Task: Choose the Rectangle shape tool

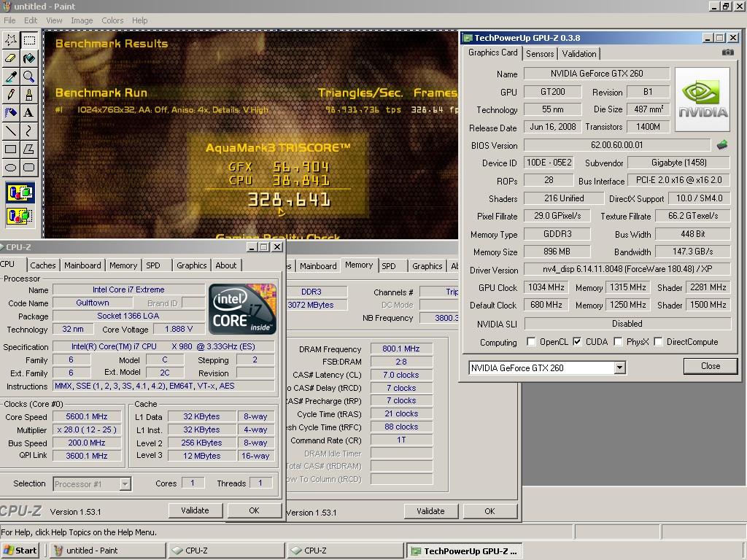Action: [10, 149]
